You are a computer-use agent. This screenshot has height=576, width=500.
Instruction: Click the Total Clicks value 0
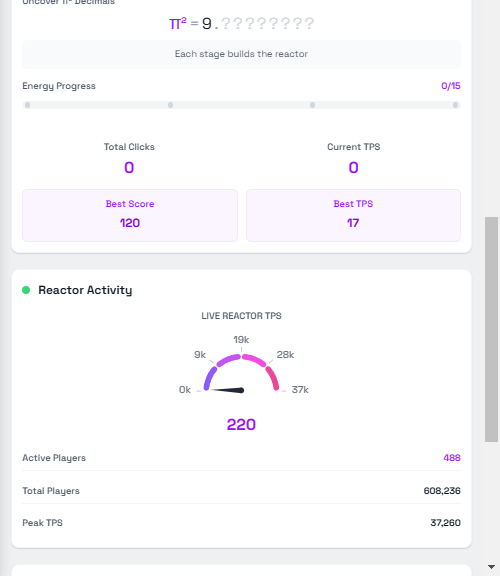tap(129, 168)
